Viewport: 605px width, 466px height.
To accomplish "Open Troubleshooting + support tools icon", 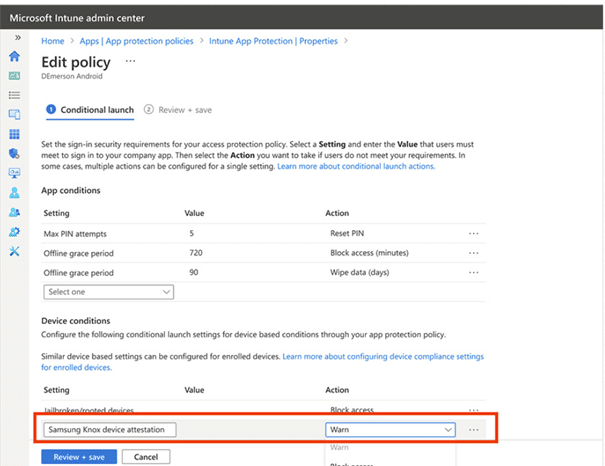I will coord(14,251).
